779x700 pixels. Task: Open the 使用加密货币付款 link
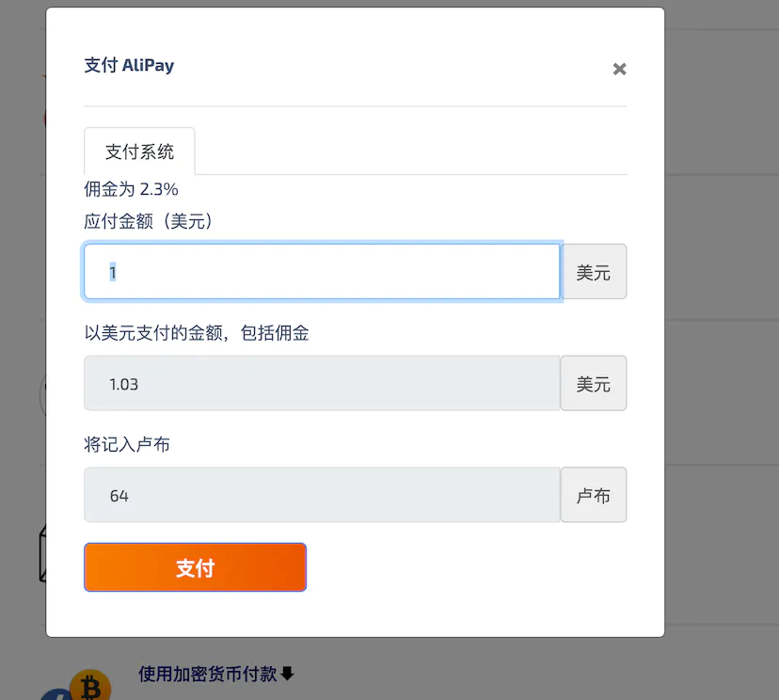tap(208, 674)
